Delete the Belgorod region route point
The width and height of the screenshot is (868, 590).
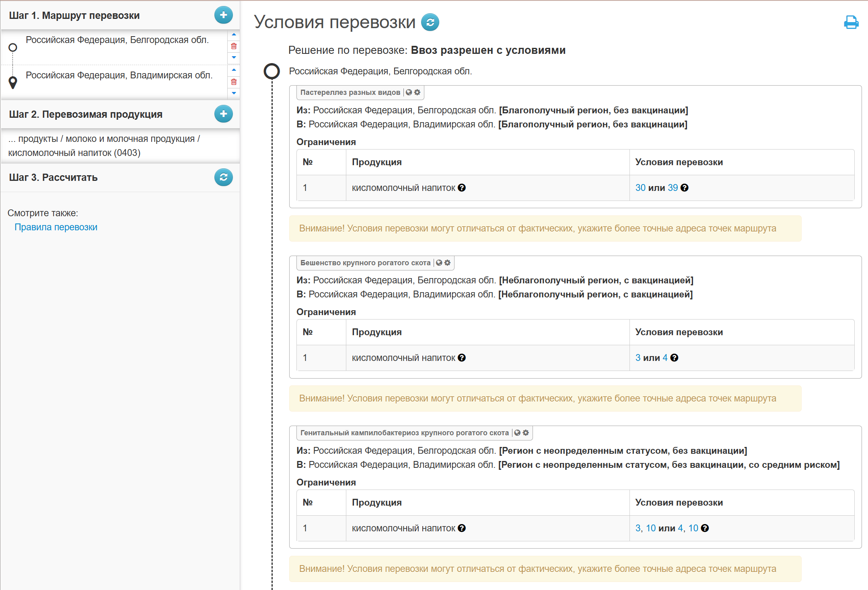234,46
